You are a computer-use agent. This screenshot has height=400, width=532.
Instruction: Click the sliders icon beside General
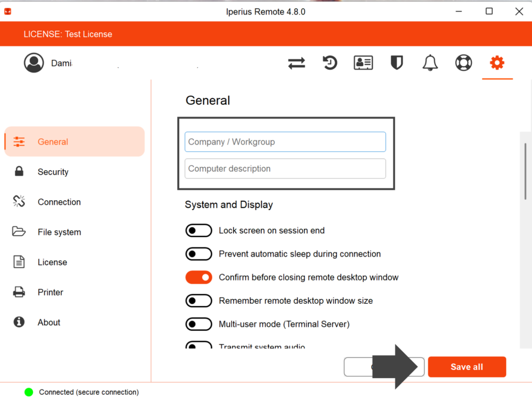(x=19, y=141)
